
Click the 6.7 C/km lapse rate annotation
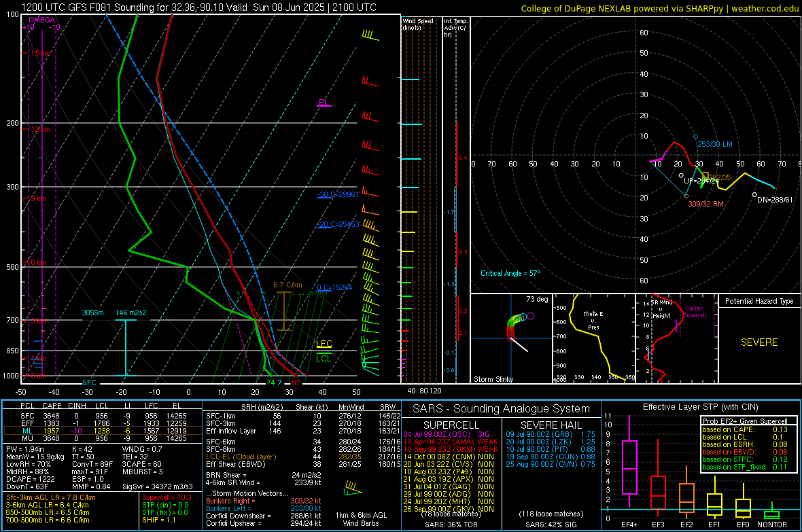click(287, 285)
